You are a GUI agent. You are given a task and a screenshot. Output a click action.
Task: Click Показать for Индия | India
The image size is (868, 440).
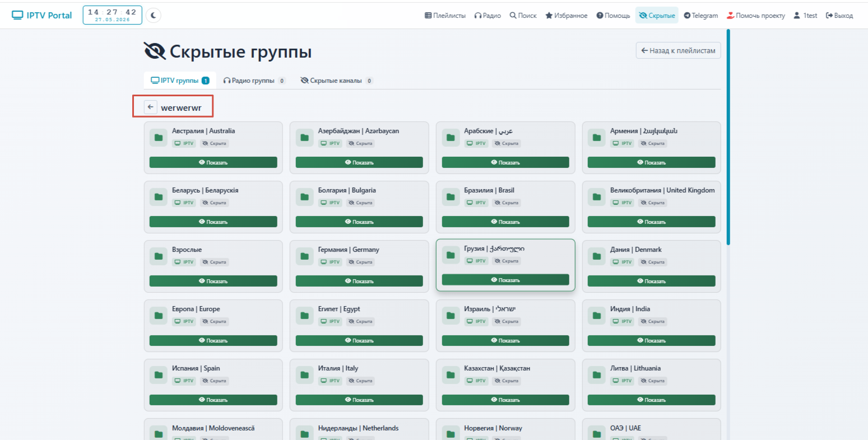652,340
